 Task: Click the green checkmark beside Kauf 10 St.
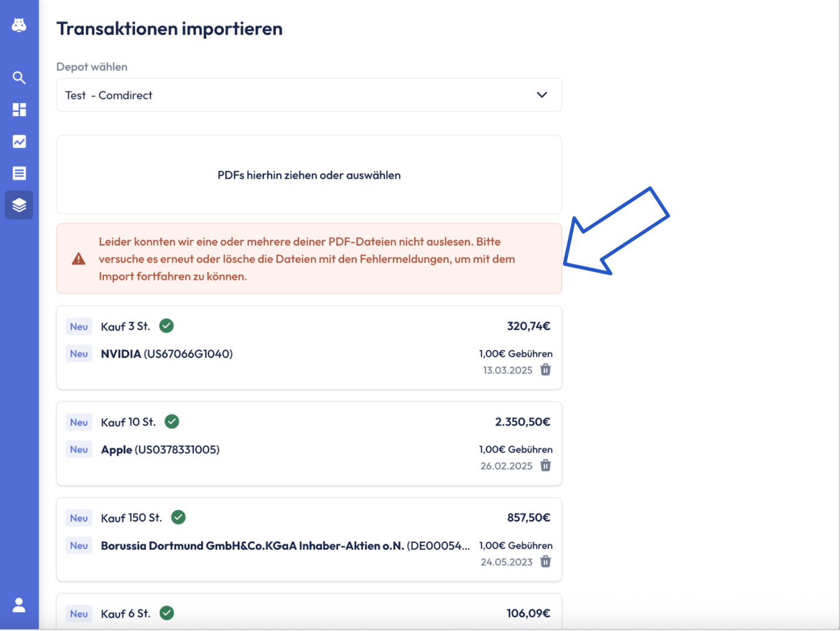tap(172, 422)
